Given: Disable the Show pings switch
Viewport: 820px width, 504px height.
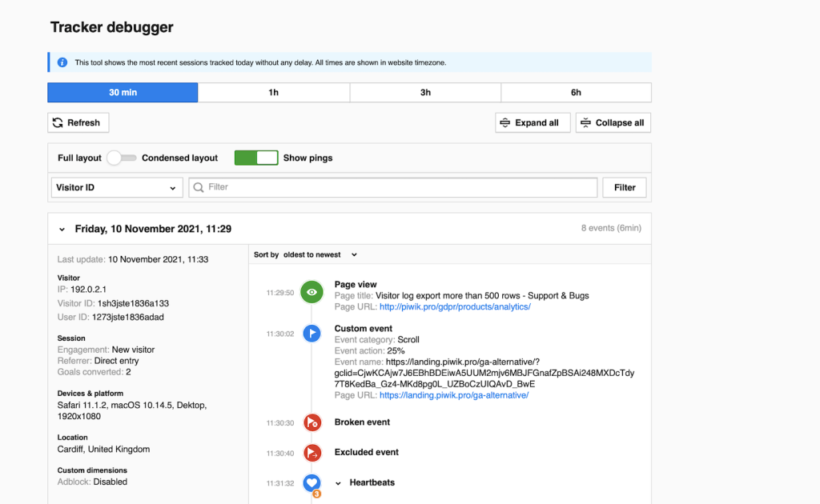Looking at the screenshot, I should (255, 158).
